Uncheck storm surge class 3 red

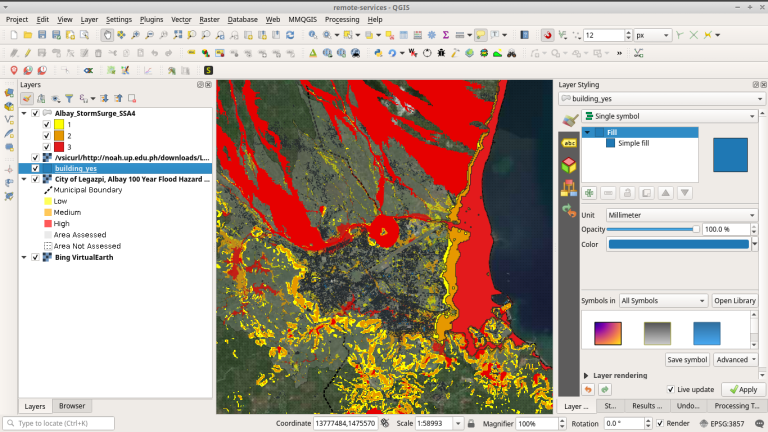tap(47, 147)
